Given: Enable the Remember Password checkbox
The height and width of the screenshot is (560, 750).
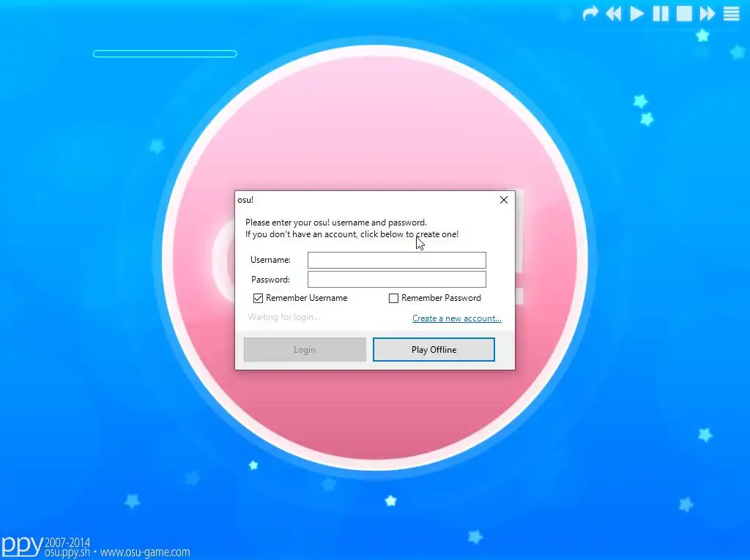Looking at the screenshot, I should pyautogui.click(x=393, y=299).
